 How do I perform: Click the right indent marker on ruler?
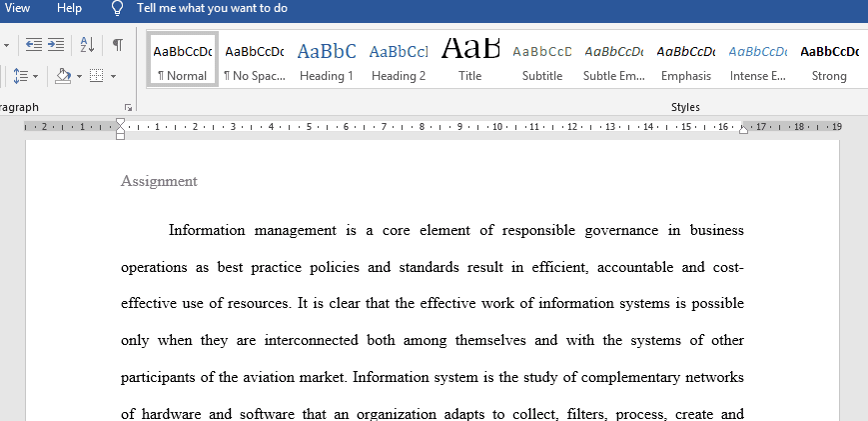click(743, 130)
